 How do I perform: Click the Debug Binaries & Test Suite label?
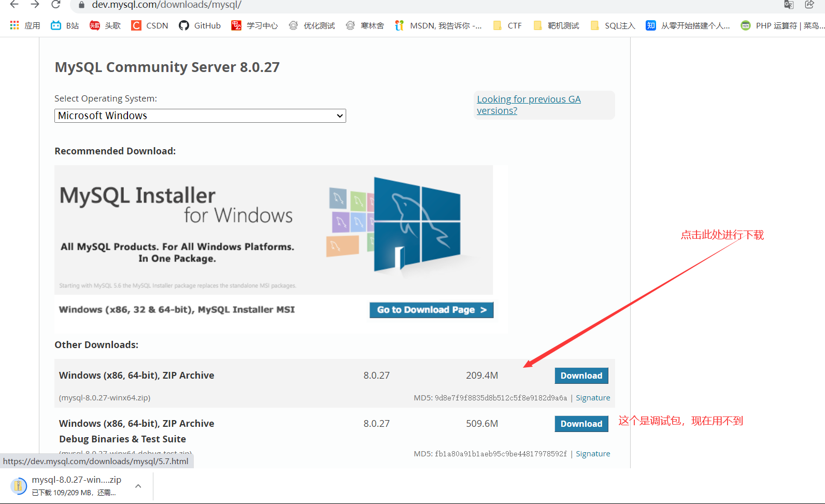click(122, 439)
